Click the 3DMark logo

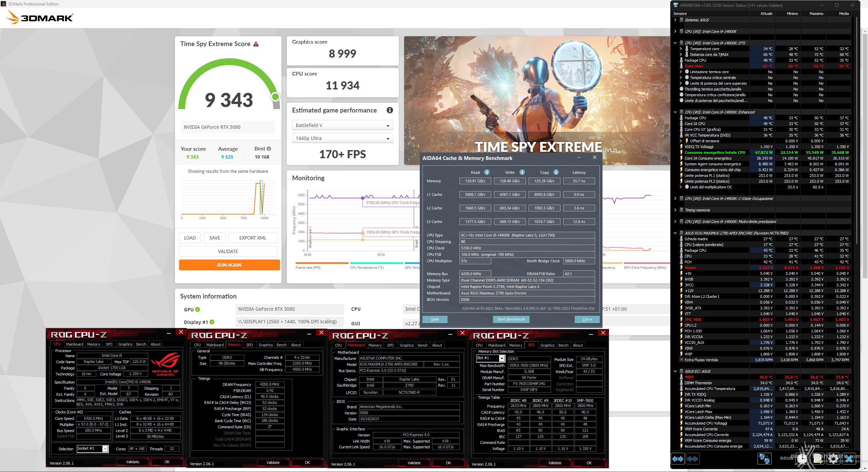click(x=40, y=17)
